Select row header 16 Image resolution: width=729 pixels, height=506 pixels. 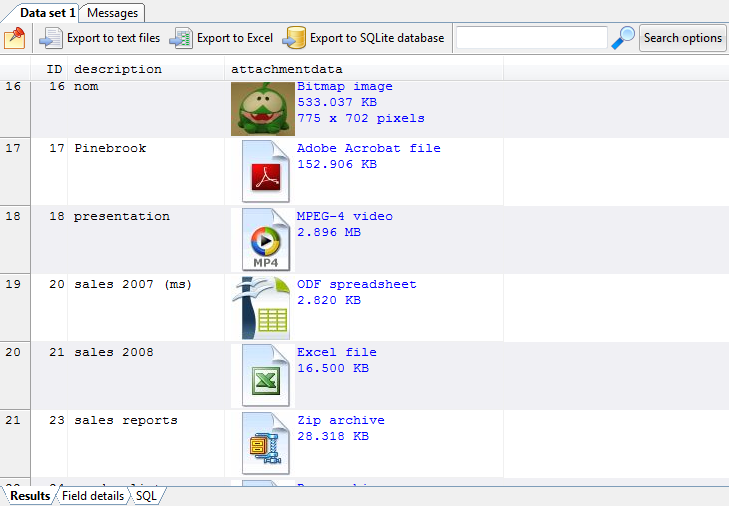[15, 109]
